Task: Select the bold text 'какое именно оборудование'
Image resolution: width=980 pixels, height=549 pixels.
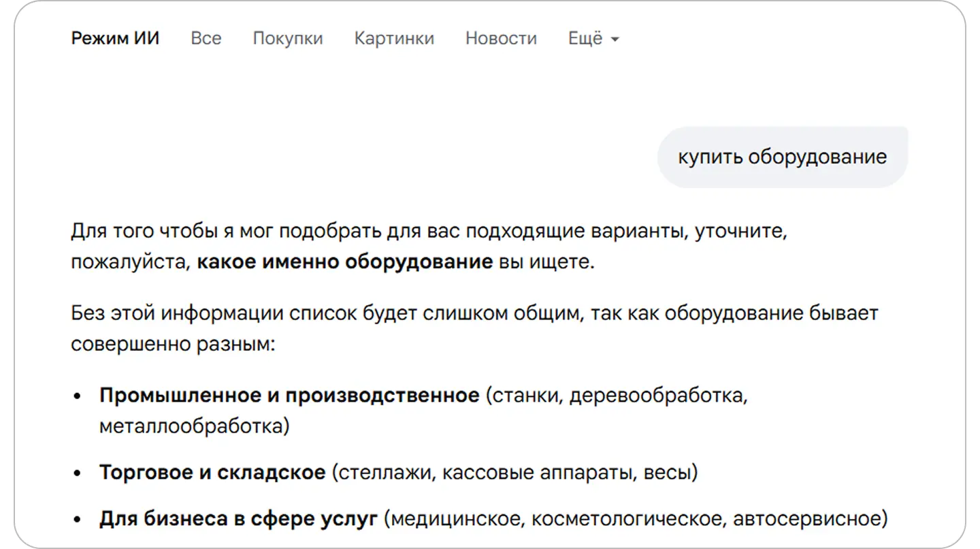Action: (x=345, y=262)
